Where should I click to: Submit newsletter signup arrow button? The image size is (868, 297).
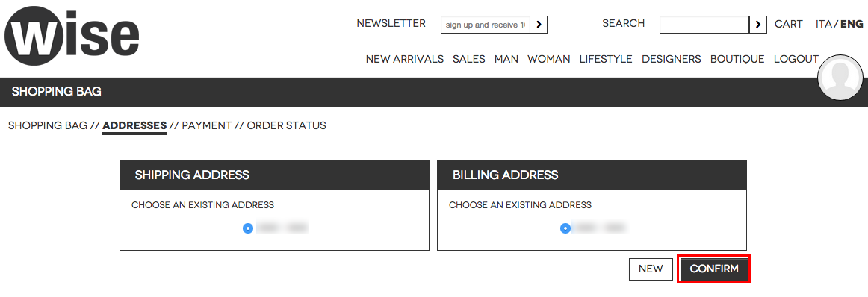point(539,25)
